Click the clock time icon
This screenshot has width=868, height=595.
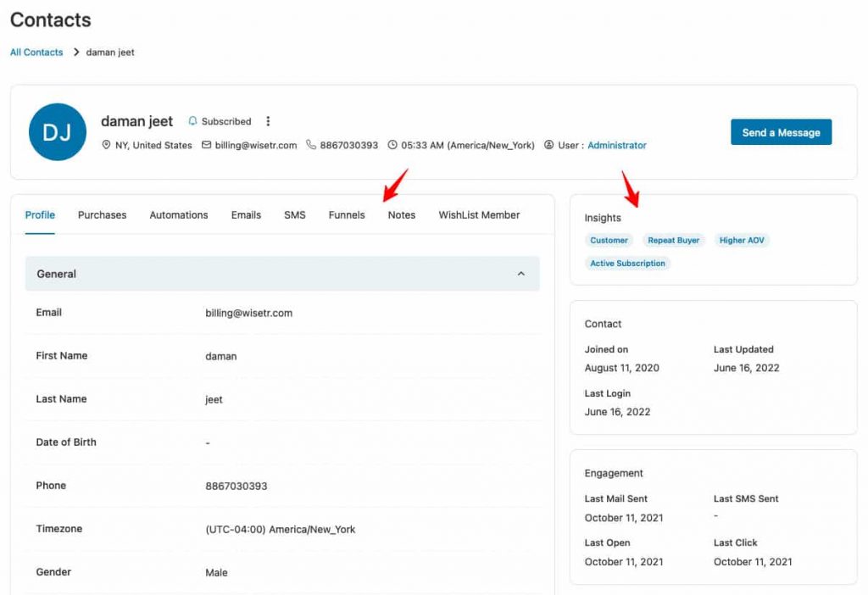tap(392, 145)
